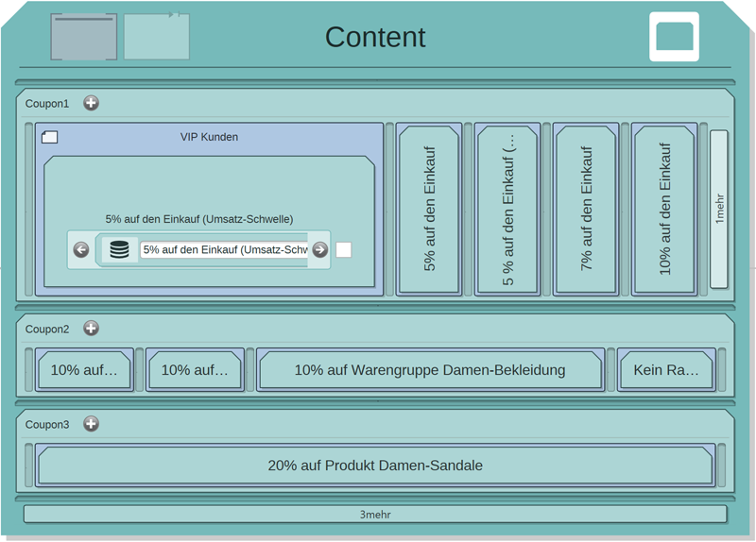Expand the 3mehr bar at the bottom
Image resolution: width=756 pixels, height=542 pixels.
coord(375,515)
